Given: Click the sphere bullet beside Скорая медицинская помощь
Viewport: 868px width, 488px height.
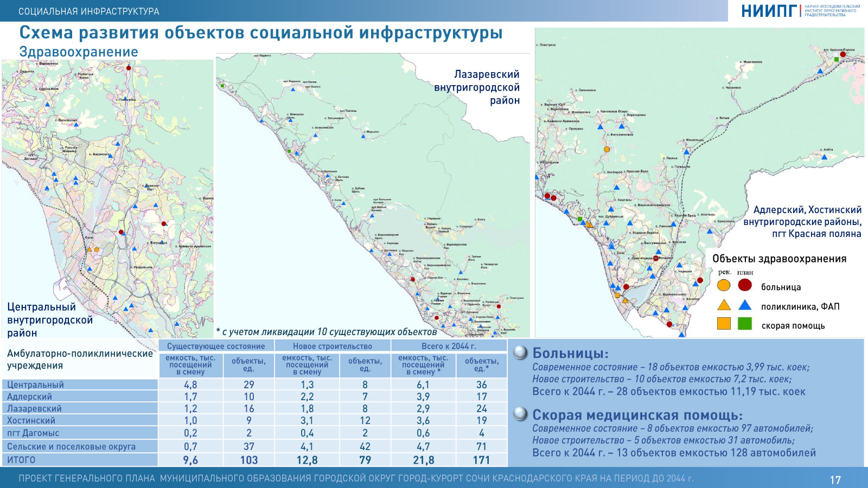Looking at the screenshot, I should 521,414.
